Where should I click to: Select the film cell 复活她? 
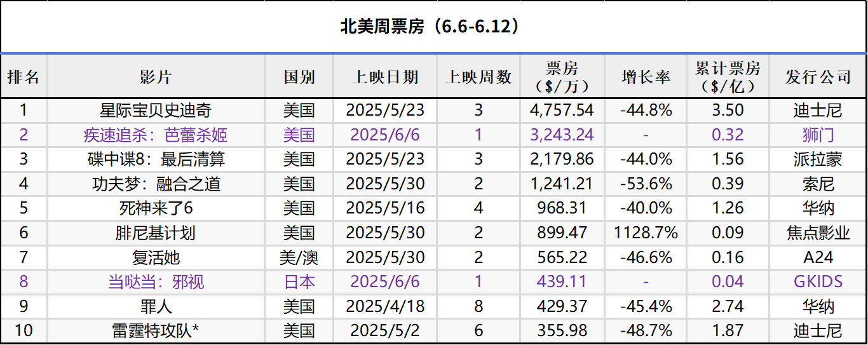pos(156,257)
